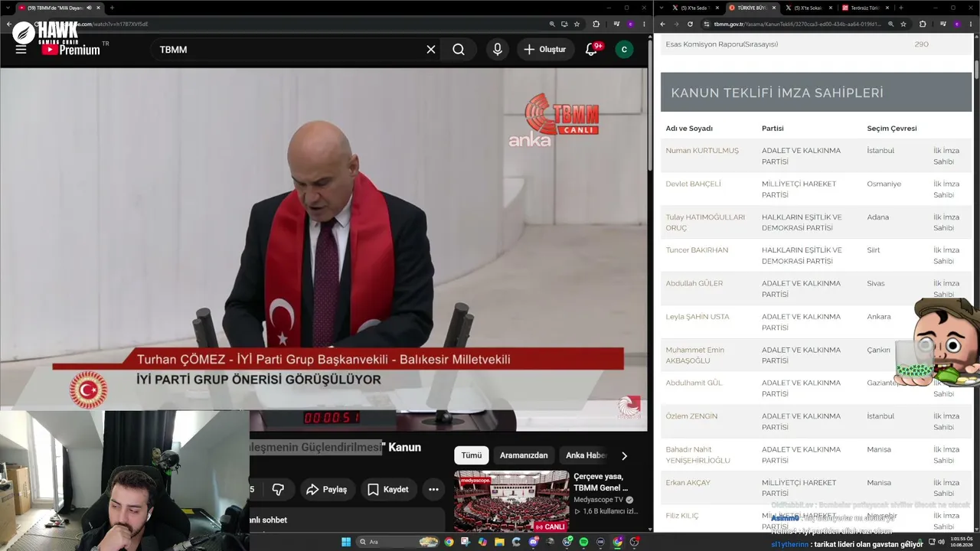
Task: Open a new tab in YouTube window
Action: tap(112, 8)
